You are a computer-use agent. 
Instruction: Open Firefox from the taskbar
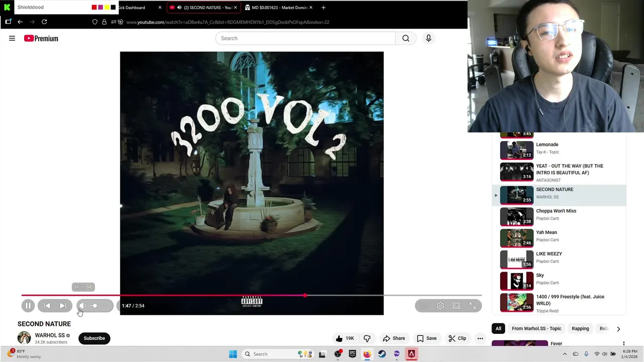pyautogui.click(x=367, y=354)
